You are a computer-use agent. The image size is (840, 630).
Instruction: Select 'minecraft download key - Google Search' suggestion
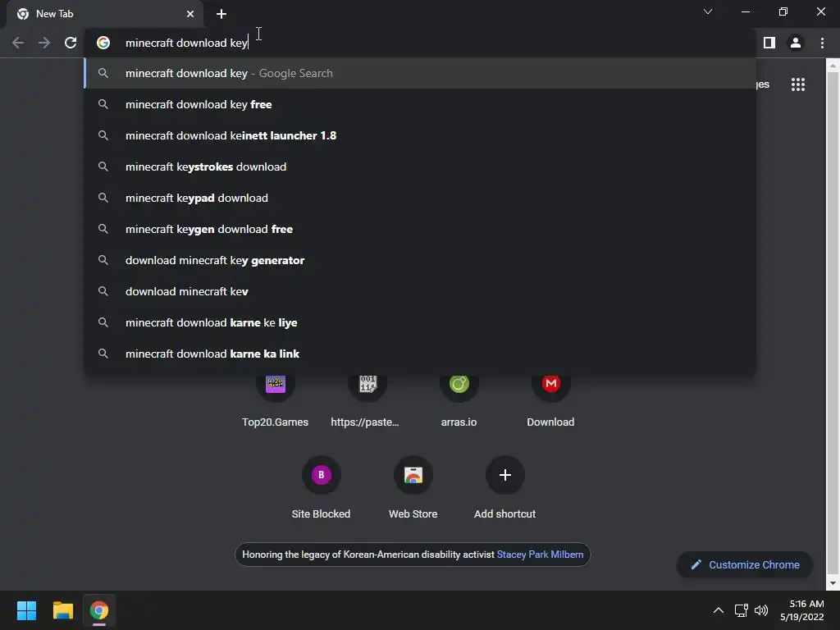420,73
